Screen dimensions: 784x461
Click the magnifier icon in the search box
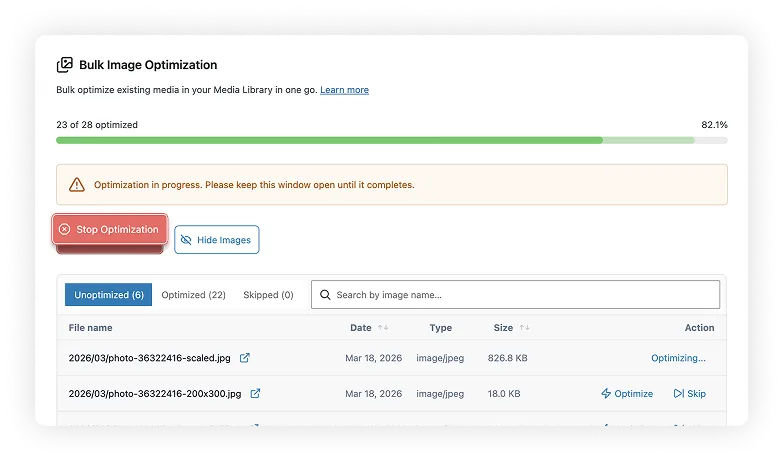click(325, 295)
